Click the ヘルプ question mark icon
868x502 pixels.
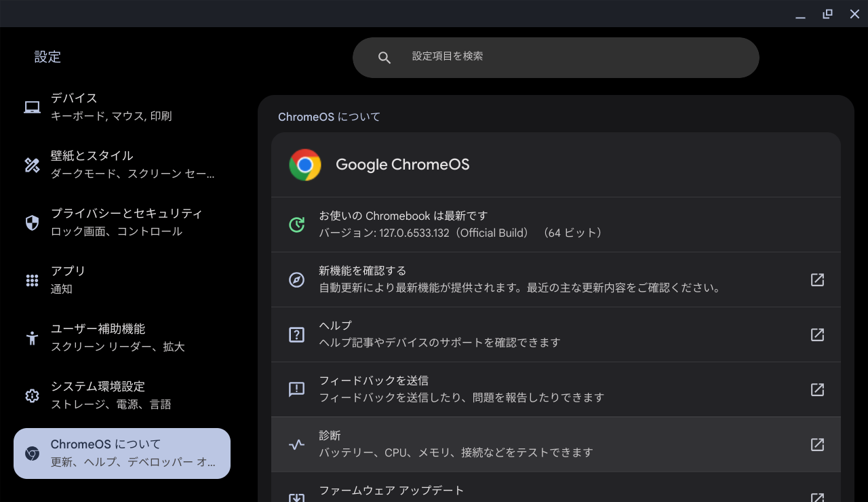pyautogui.click(x=296, y=334)
